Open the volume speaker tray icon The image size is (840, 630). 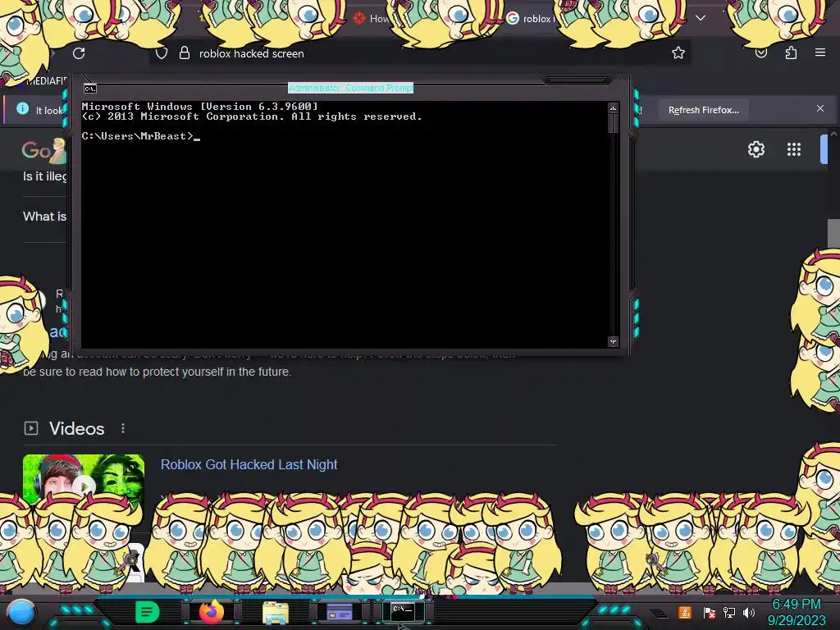point(749,613)
